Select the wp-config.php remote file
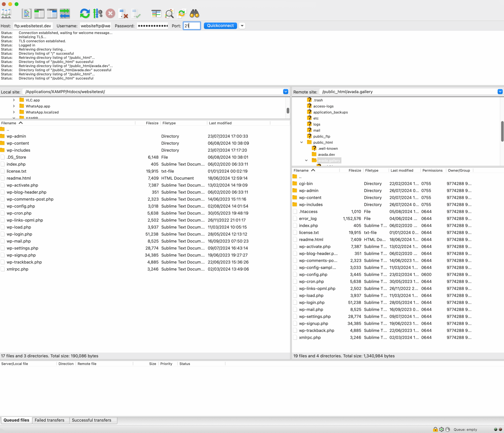The width and height of the screenshot is (504, 433). pyautogui.click(x=313, y=274)
